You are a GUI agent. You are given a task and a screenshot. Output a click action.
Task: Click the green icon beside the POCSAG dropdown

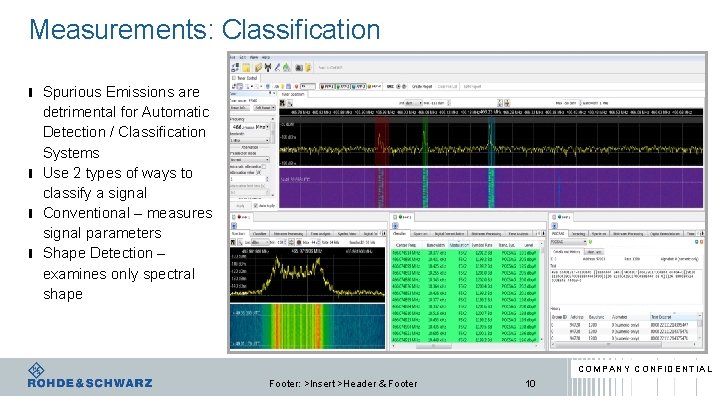click(591, 242)
